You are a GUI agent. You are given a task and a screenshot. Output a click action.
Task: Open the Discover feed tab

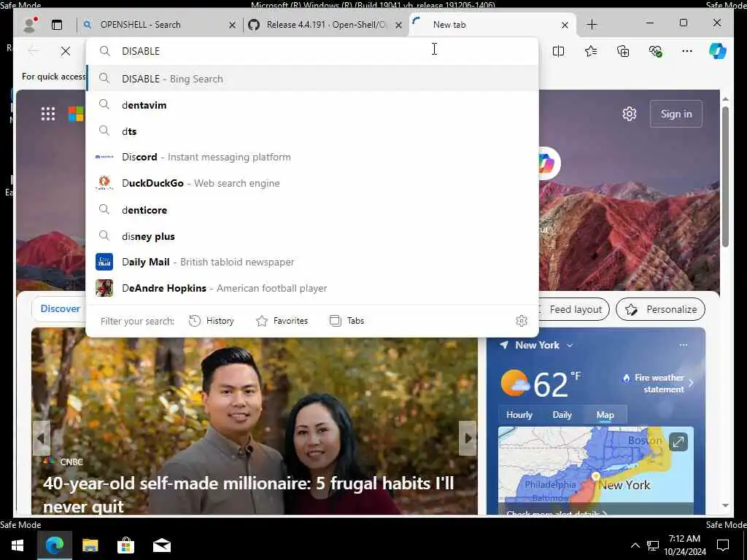60,308
